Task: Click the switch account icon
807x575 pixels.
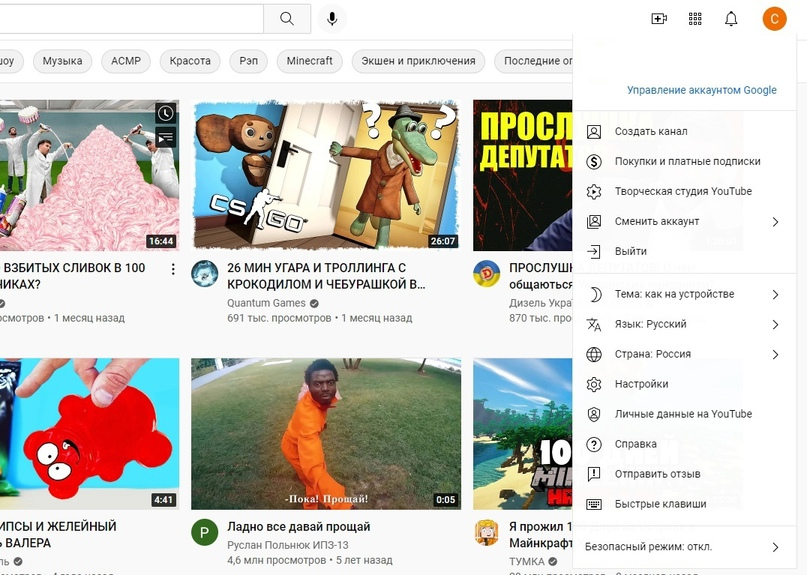Action: pos(594,221)
